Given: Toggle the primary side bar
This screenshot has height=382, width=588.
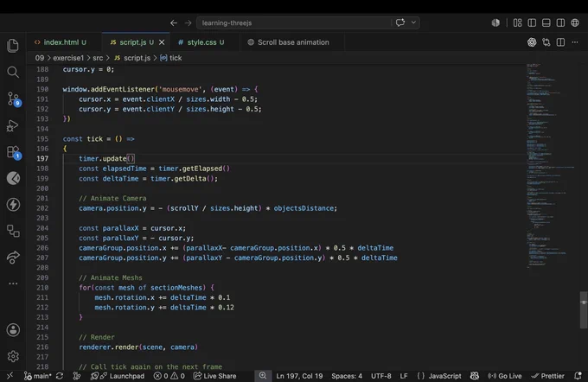Looking at the screenshot, I should click(532, 22).
